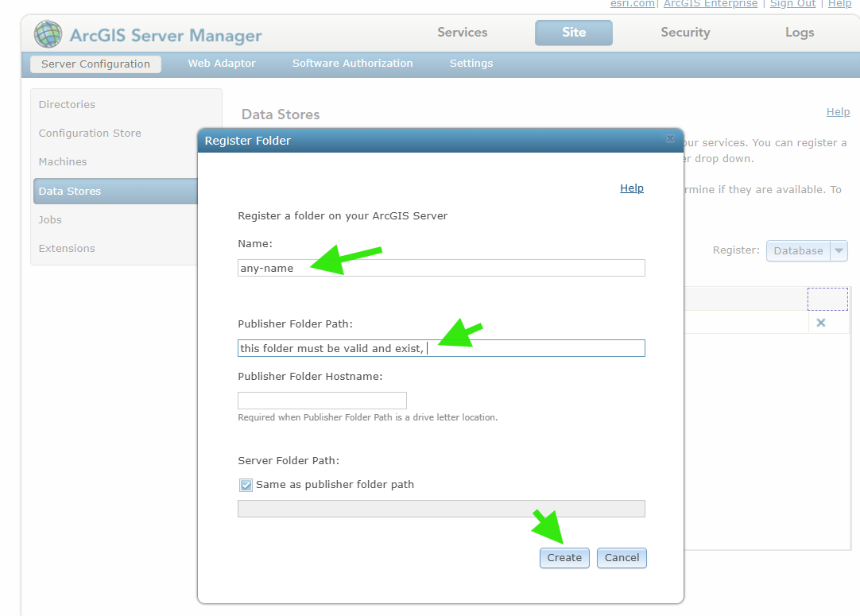Go to Web Adaptor section
This screenshot has width=860, height=616.
coord(222,64)
